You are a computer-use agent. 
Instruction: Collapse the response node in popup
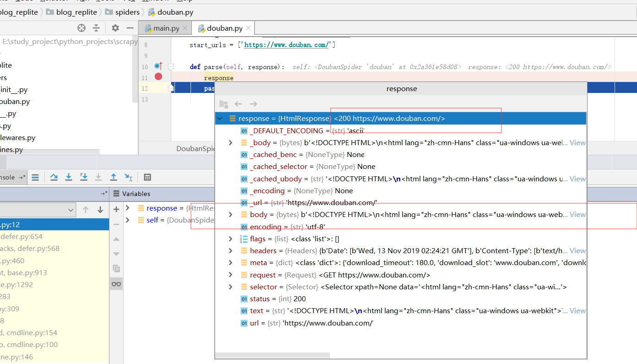pyautogui.click(x=220, y=119)
